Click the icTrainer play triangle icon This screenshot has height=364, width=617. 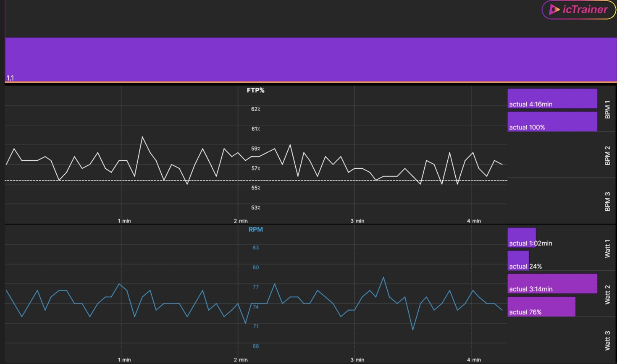(554, 10)
